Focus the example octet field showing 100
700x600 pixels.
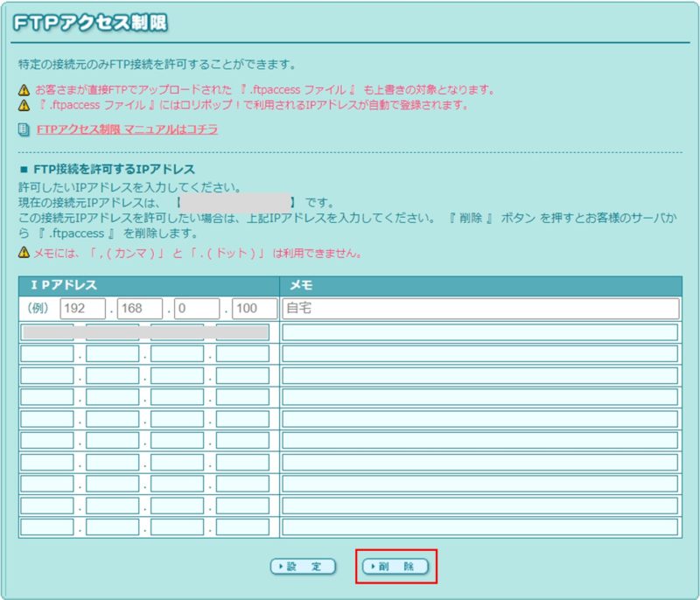pos(255,309)
